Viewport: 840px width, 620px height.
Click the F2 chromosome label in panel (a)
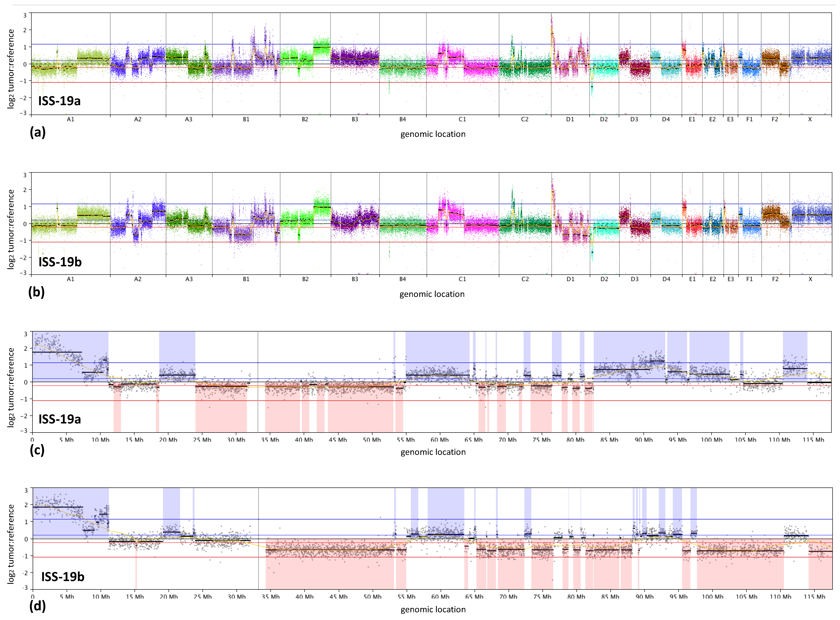click(x=775, y=119)
